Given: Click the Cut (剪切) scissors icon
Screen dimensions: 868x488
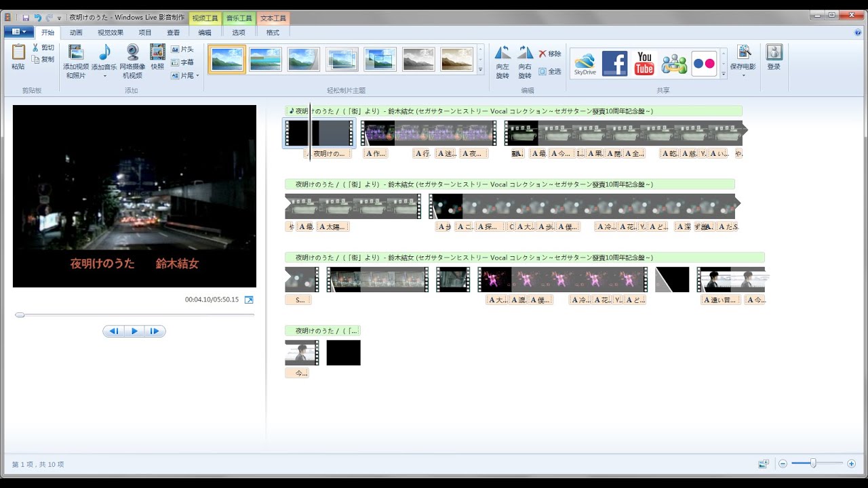Looking at the screenshot, I should (x=35, y=48).
